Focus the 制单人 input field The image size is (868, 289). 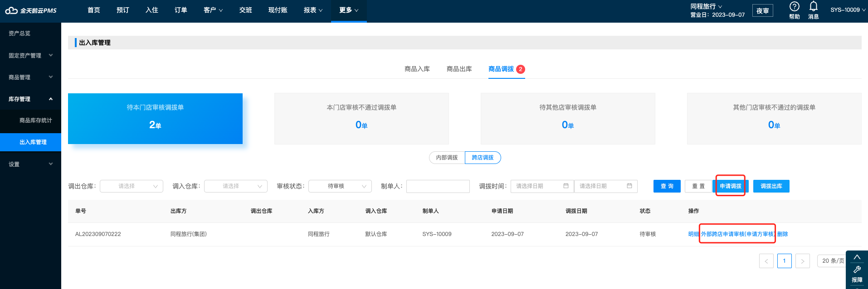coord(438,186)
